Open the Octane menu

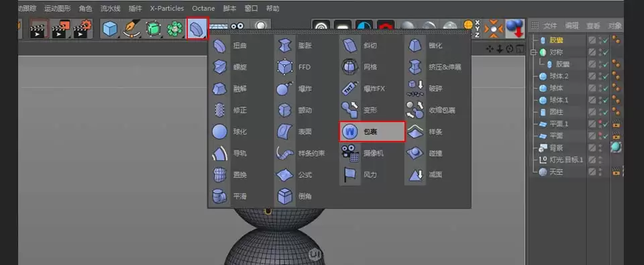click(x=203, y=8)
